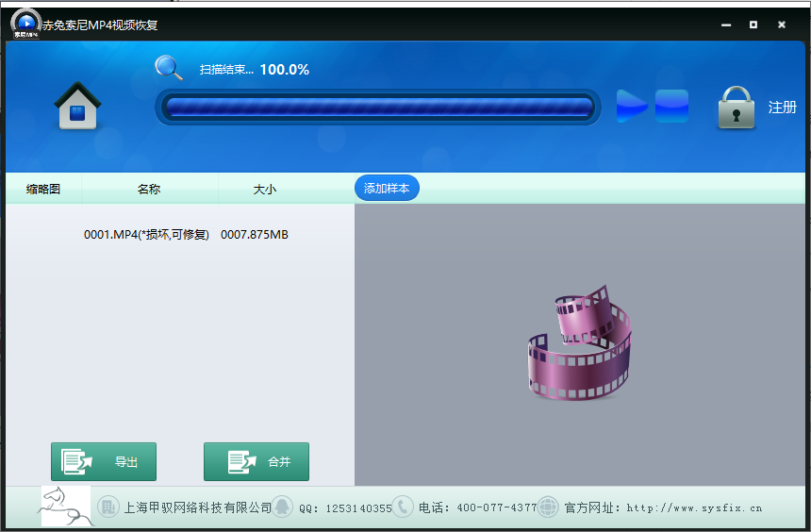This screenshot has width=811, height=532.
Task: Click the 合并 merge button
Action: 257,461
